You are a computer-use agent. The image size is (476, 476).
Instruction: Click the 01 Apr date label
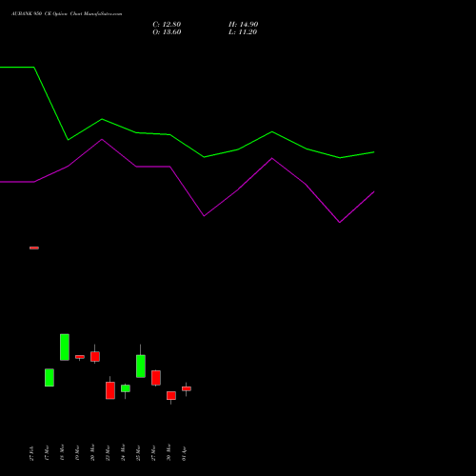(184, 453)
